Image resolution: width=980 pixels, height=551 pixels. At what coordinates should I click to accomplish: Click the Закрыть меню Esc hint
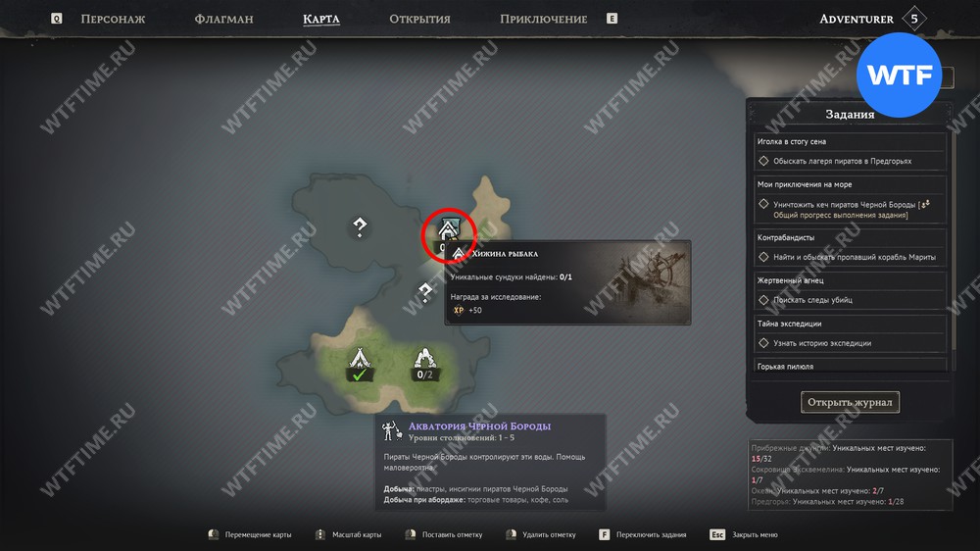pos(744,534)
